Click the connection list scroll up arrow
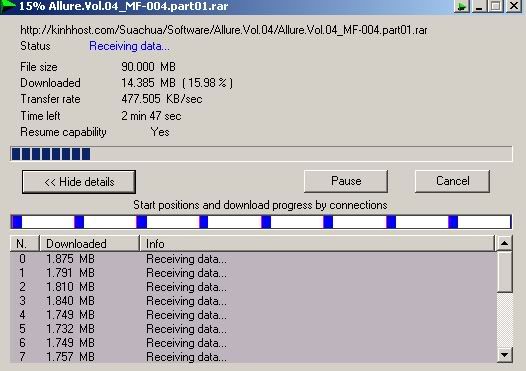Image resolution: width=526 pixels, height=371 pixels. 505,243
